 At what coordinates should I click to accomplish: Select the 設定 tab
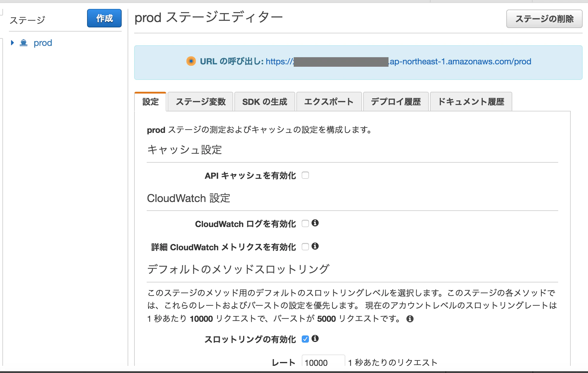150,102
